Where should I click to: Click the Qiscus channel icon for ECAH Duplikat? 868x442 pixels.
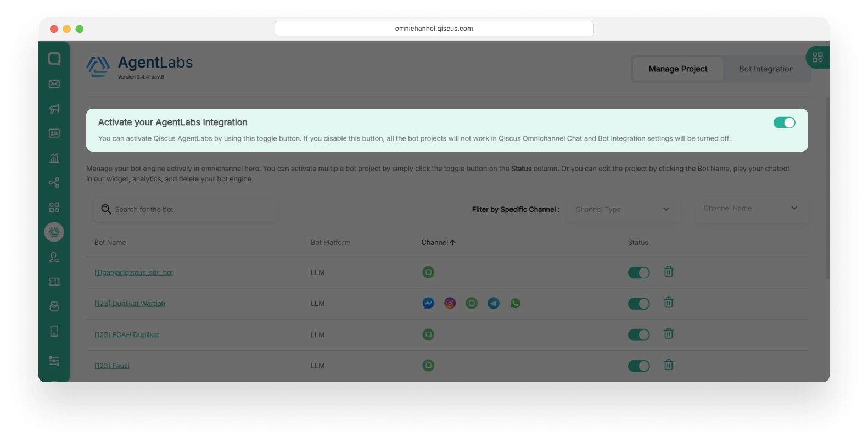coord(428,334)
